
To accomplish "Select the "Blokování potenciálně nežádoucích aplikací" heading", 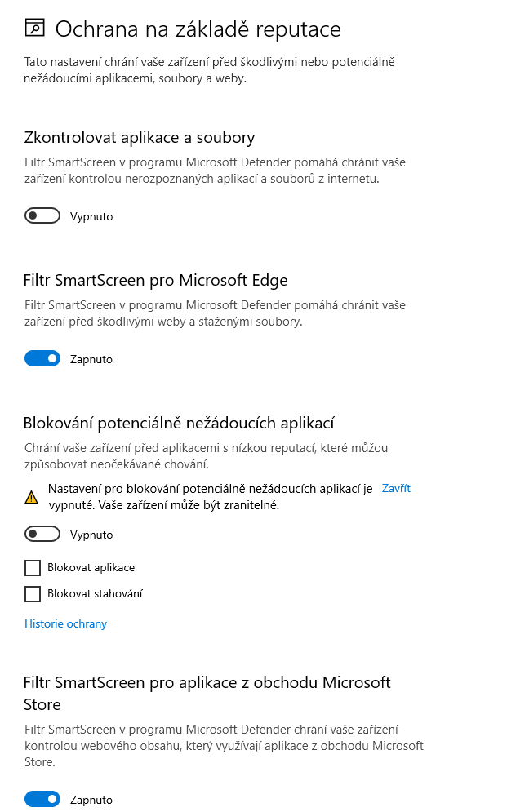I will click(x=179, y=423).
